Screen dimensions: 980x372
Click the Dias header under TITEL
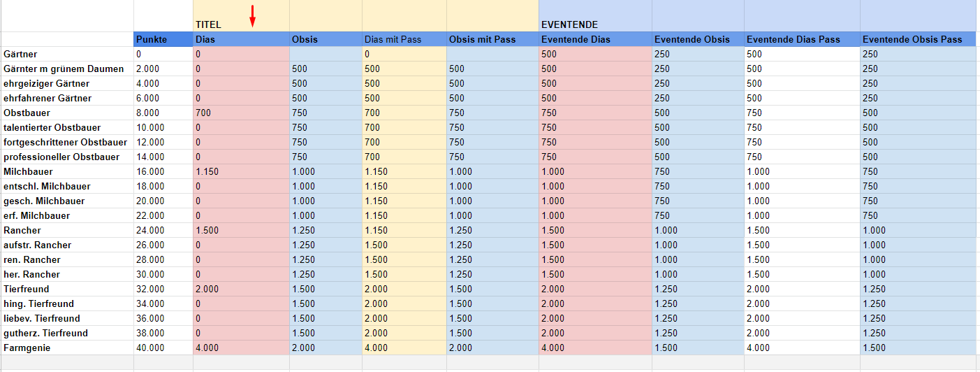coord(241,39)
